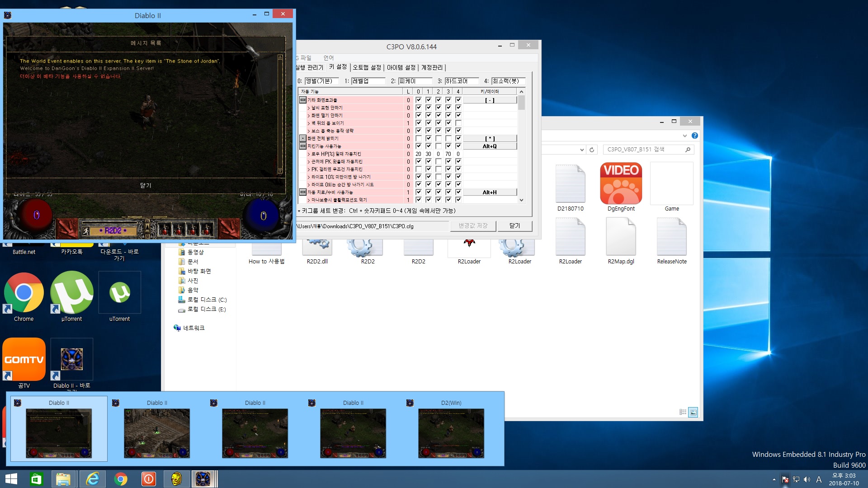
Task: Use belt potion slot 2 in Diablo II
Action: (x=178, y=230)
